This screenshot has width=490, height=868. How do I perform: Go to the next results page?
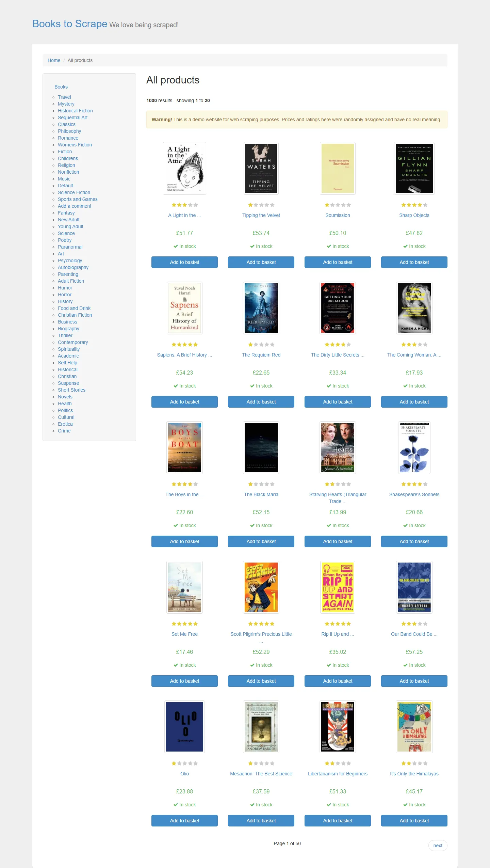coord(438,846)
